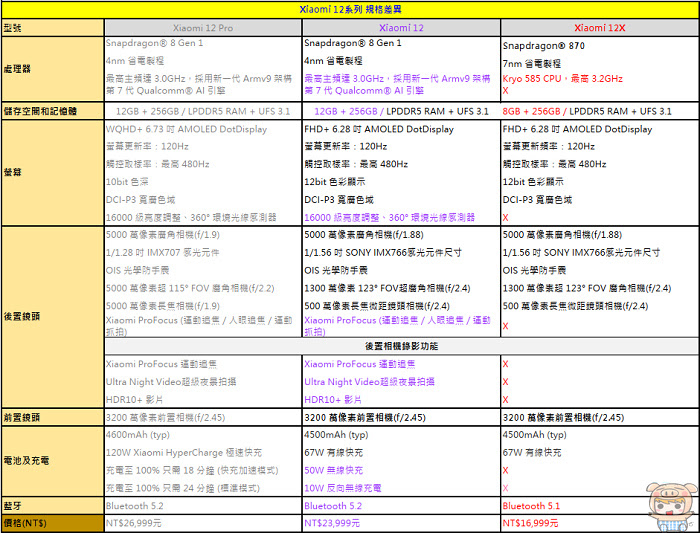This screenshot has width=700, height=533.
Task: Click 67W 有線快充 in Xiaomi 12X column
Action: 532,452
